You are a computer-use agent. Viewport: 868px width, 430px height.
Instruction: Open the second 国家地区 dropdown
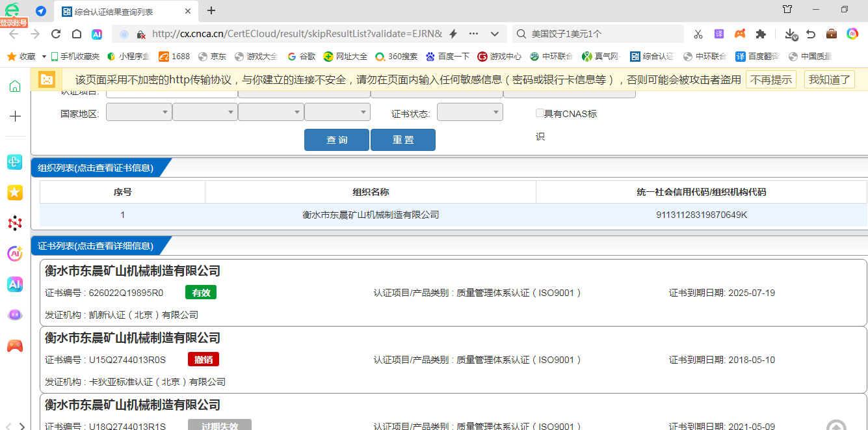[x=205, y=113]
